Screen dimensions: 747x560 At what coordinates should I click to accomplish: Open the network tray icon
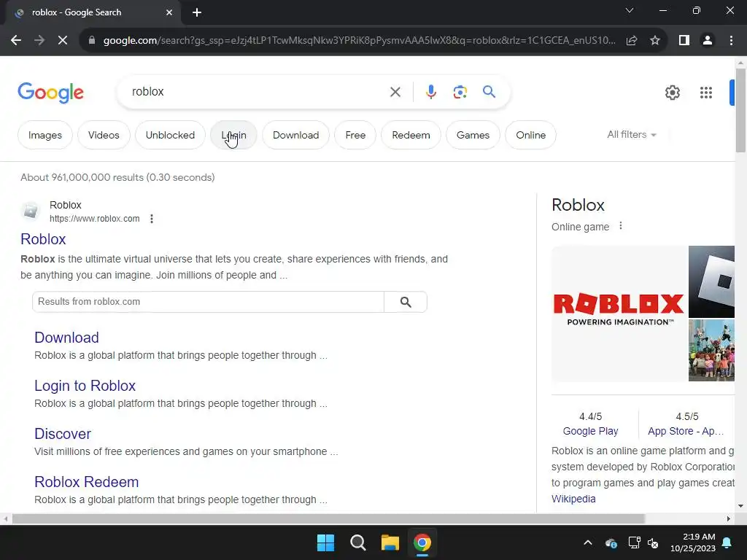(634, 542)
